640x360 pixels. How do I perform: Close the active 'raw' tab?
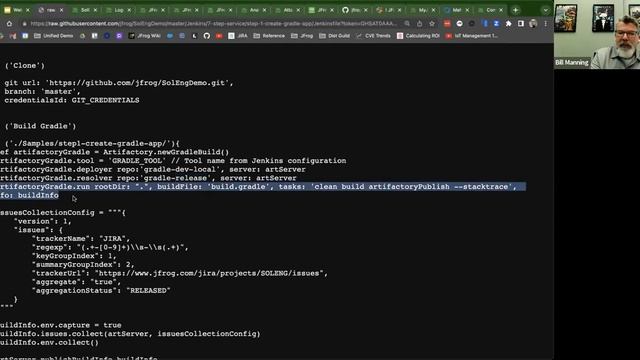tap(62, 10)
